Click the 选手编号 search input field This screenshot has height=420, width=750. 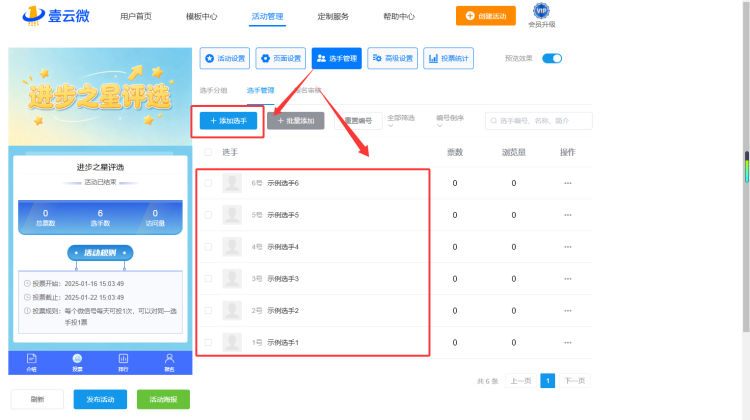[x=539, y=121]
